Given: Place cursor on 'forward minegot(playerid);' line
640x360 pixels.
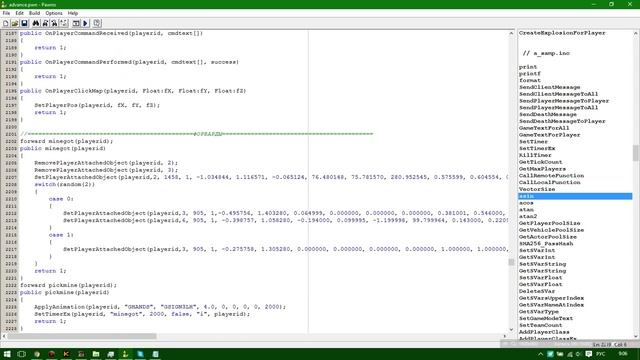Looking at the screenshot, I should click(x=67, y=141).
